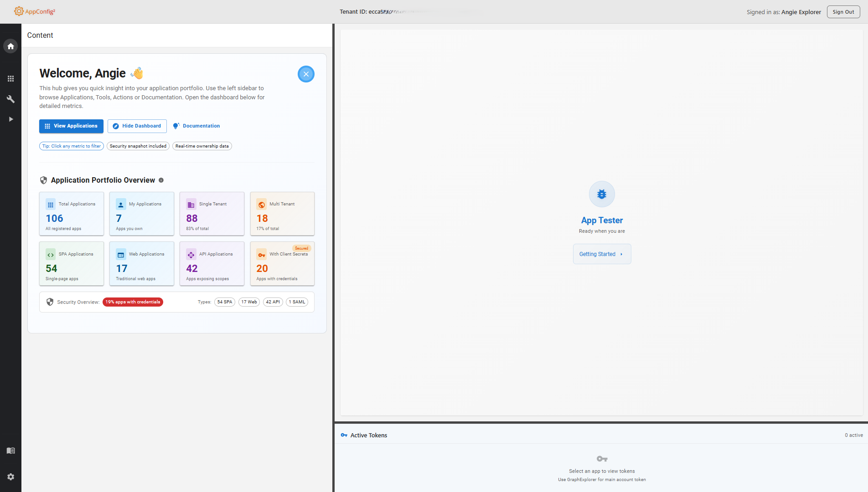Expand the Getting Started button

[602, 254]
